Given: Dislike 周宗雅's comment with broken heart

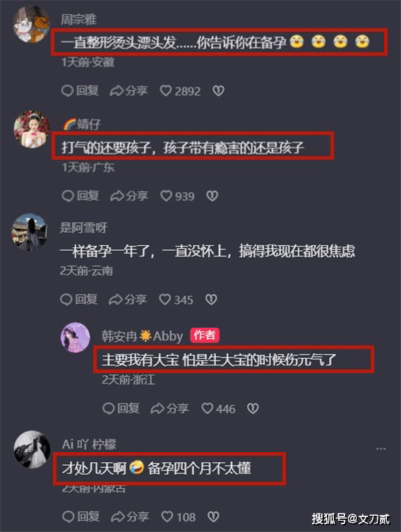Looking at the screenshot, I should (218, 91).
